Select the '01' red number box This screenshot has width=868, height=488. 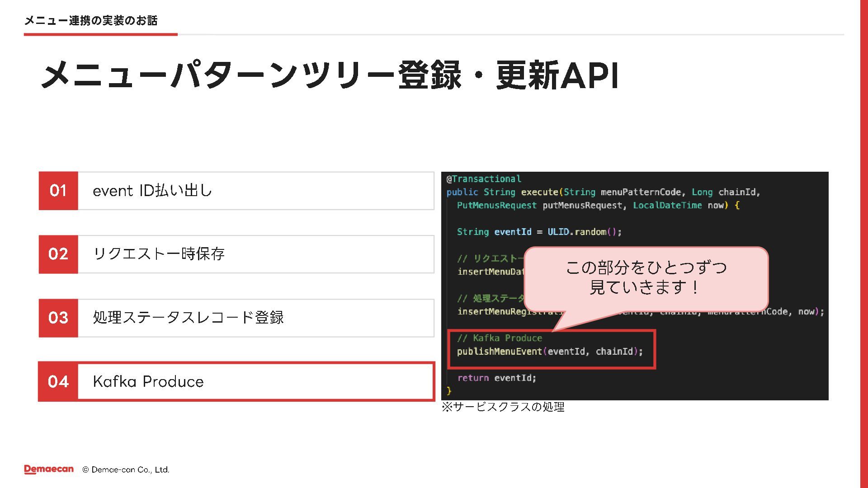(x=58, y=191)
